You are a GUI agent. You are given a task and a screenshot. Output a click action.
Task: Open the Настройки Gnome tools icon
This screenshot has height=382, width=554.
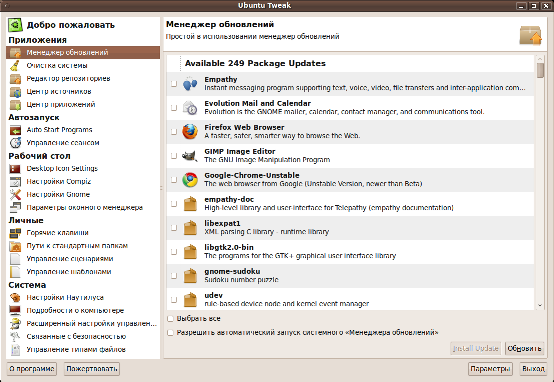click(x=15, y=194)
